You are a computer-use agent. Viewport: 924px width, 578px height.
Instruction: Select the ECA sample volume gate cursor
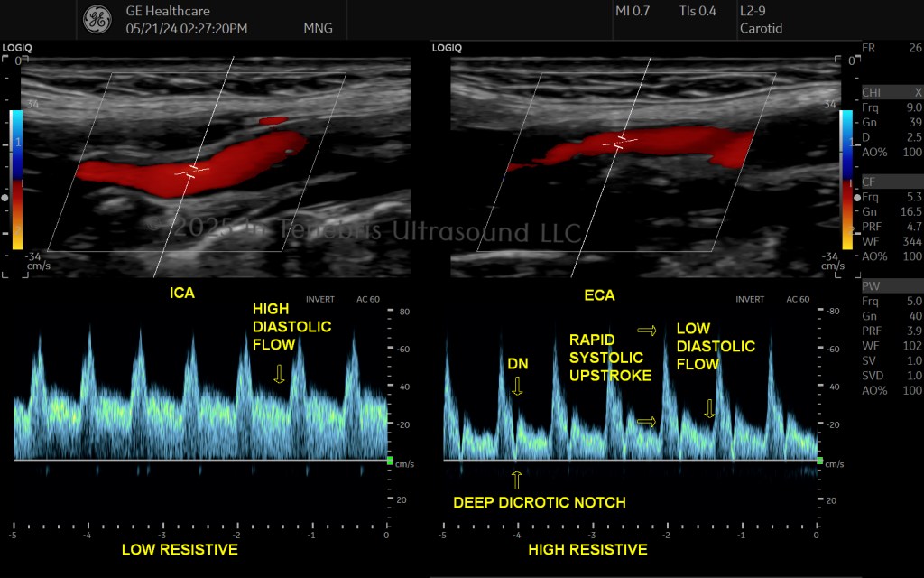coord(620,142)
